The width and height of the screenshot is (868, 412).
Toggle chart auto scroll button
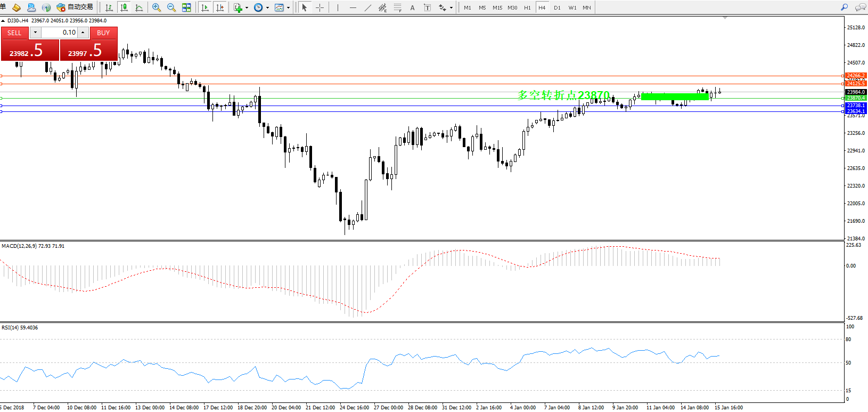[205, 7]
